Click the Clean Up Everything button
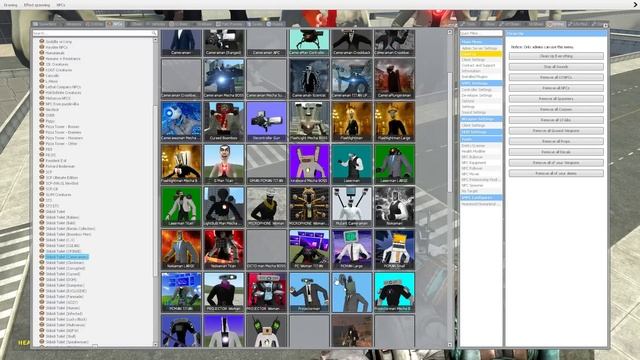 click(556, 56)
